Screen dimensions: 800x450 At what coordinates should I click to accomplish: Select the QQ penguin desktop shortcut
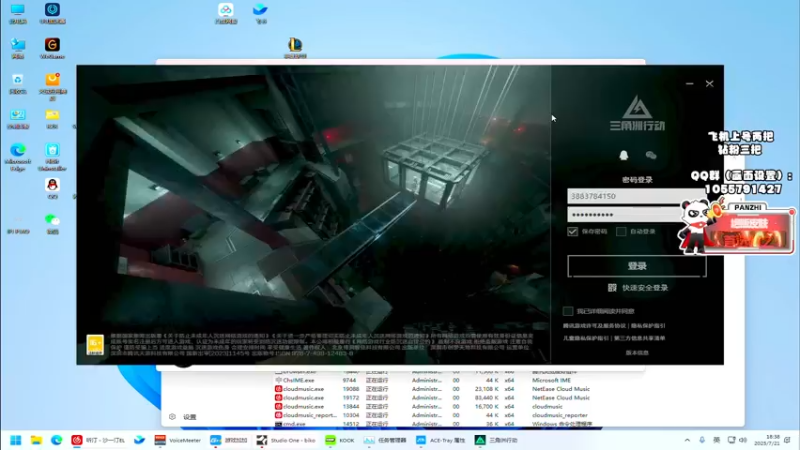tap(52, 188)
